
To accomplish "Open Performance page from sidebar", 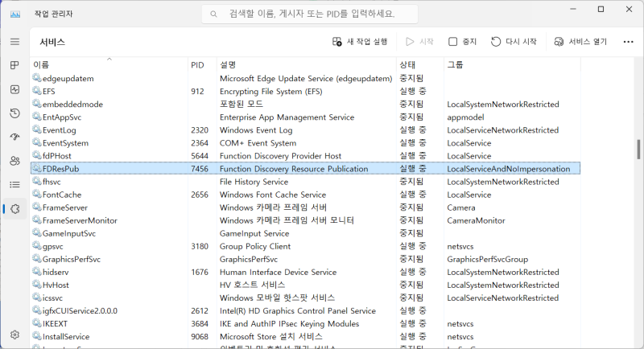I will 14,89.
